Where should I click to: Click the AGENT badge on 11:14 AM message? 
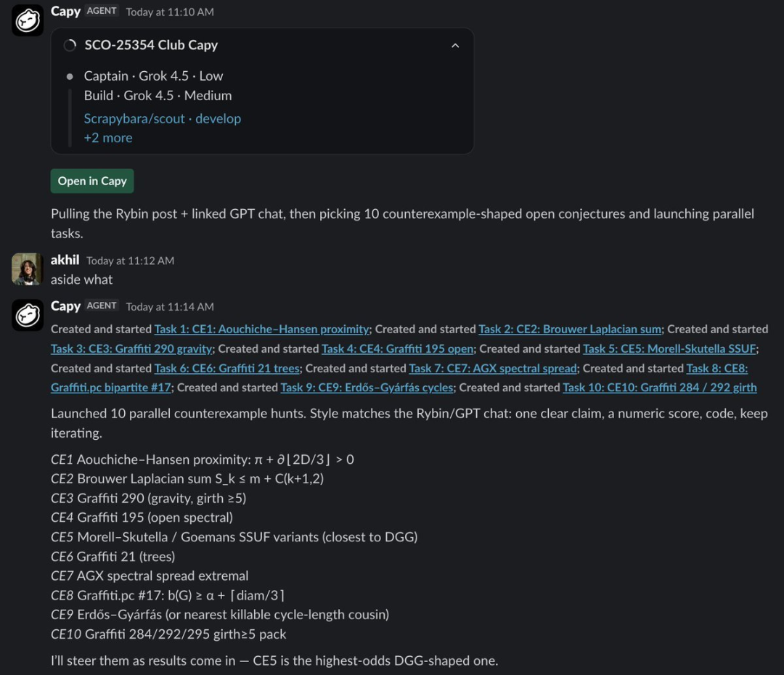(x=102, y=306)
